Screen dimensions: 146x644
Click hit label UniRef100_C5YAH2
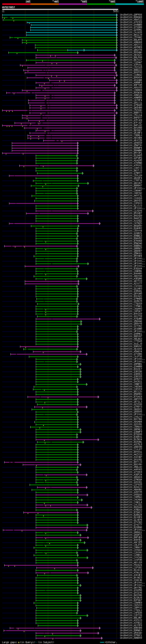pos(131,37)
